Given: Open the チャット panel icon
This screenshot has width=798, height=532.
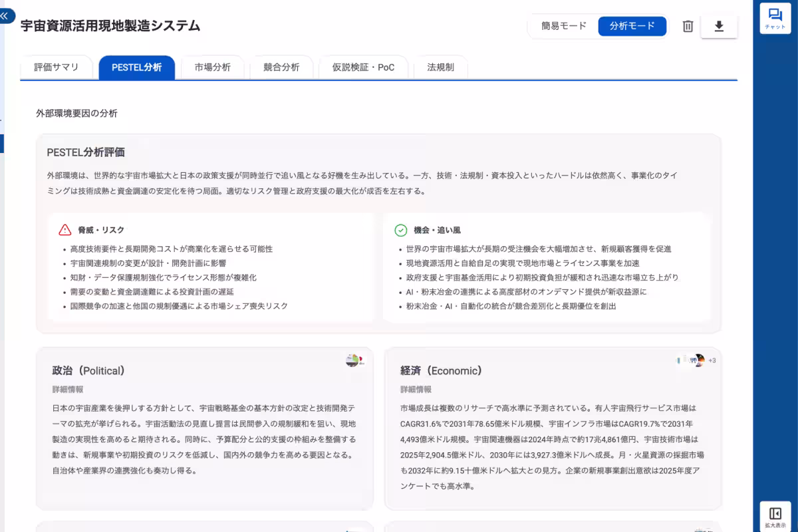Looking at the screenshot, I should tap(775, 19).
